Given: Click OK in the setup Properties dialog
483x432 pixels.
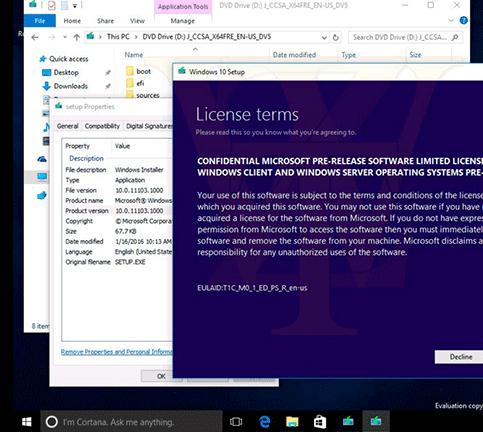Looking at the screenshot, I should 161,376.
